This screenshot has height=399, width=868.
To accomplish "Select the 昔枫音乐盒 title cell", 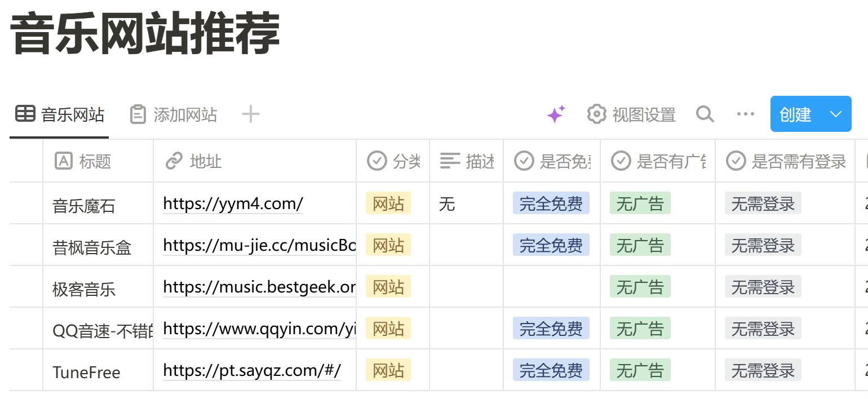I will pyautogui.click(x=98, y=245).
